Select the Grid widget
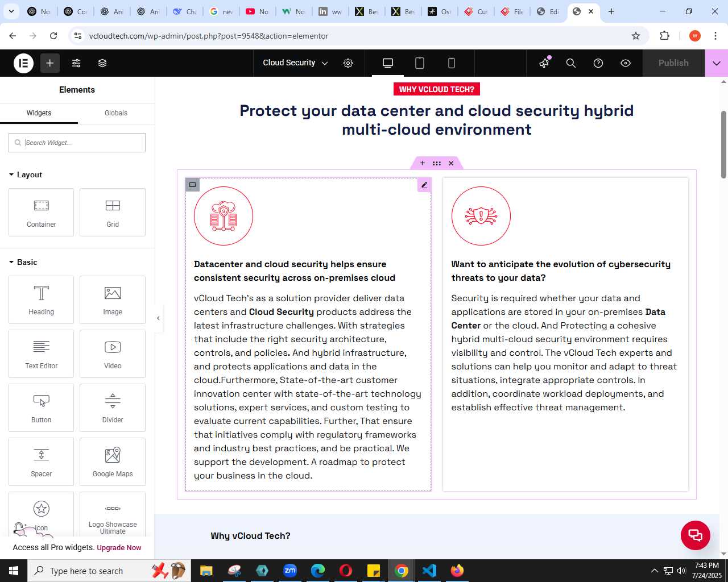Screen dimensions: 728x582 [113, 212]
